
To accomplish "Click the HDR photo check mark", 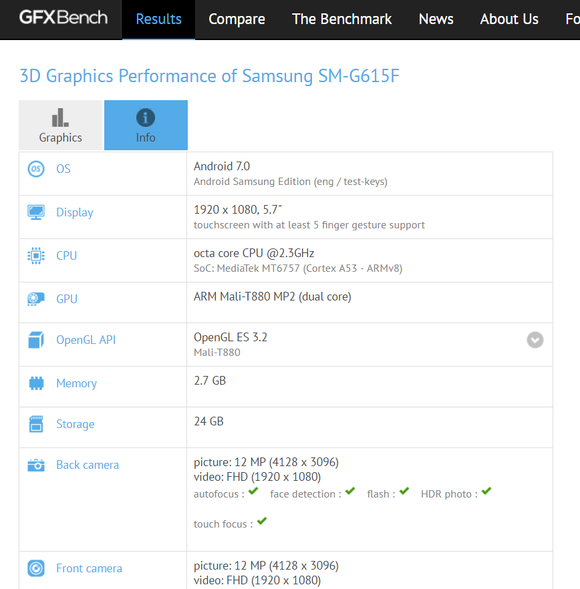I will tap(486, 491).
